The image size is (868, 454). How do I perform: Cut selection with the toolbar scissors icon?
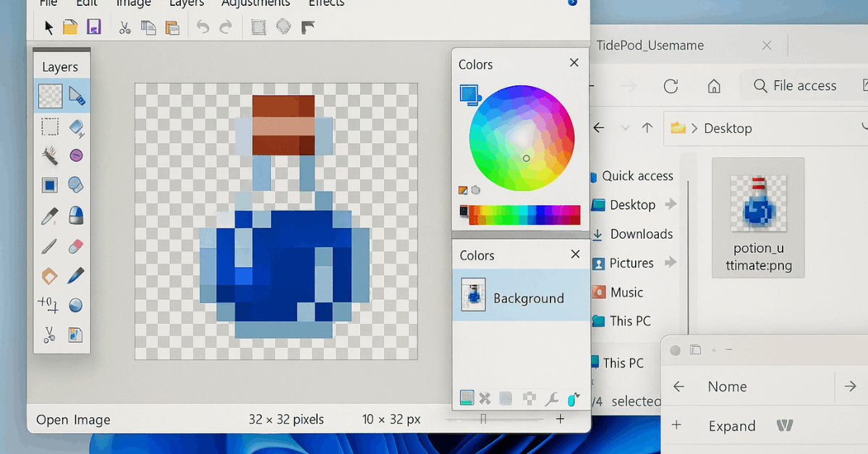tap(124, 27)
